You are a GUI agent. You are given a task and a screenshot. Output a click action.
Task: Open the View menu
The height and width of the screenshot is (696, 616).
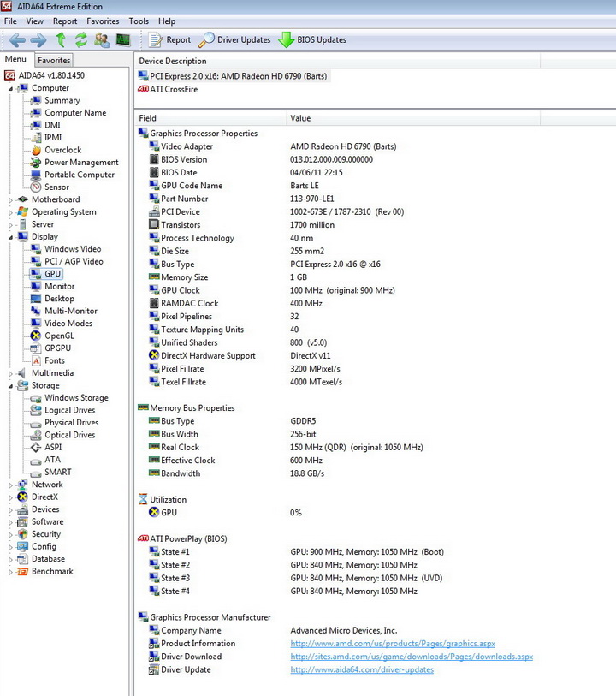(34, 21)
